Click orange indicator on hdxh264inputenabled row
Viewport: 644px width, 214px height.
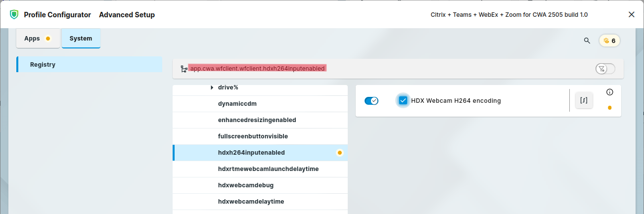[339, 153]
